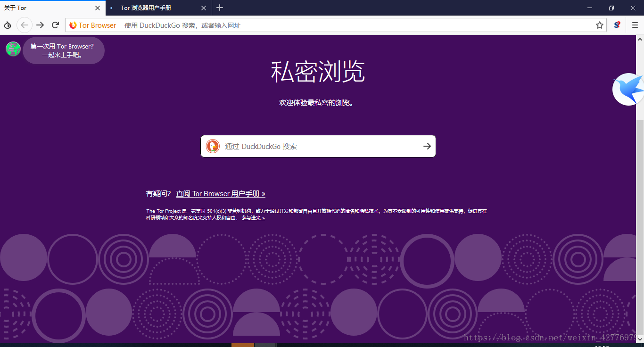Image resolution: width=644 pixels, height=347 pixels.
Task: Open the 第一次用 Tor Browser onboarding bubble
Action: click(63, 50)
